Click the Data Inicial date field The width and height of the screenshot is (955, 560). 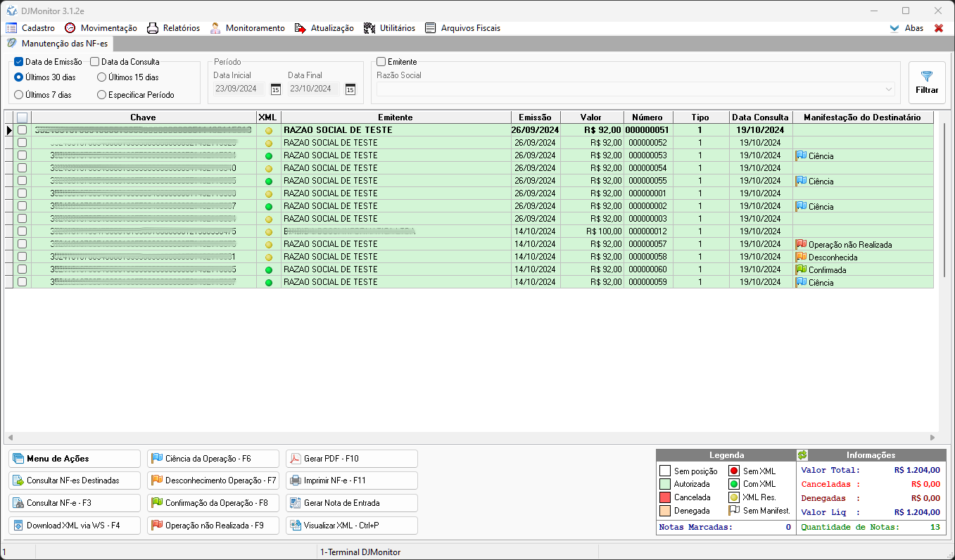pos(240,89)
